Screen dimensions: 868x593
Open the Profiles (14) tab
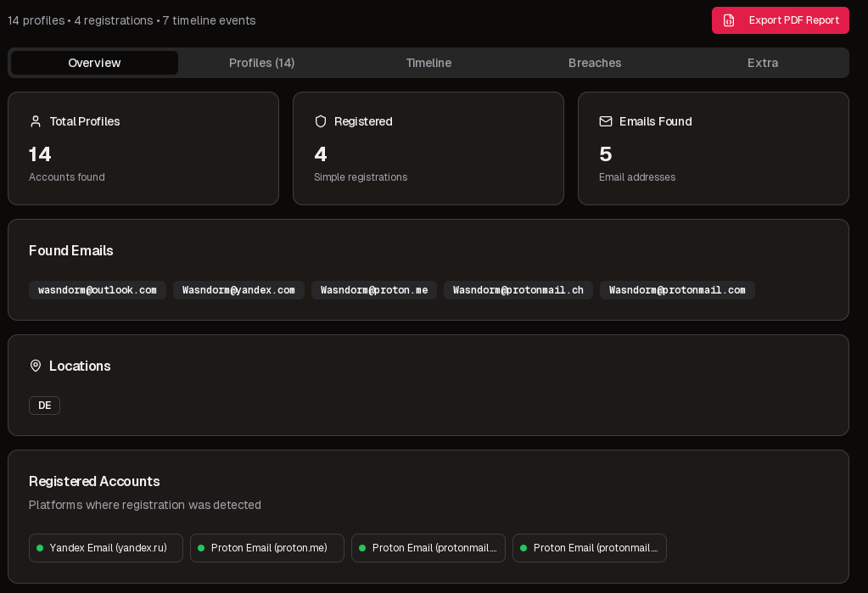pos(261,63)
